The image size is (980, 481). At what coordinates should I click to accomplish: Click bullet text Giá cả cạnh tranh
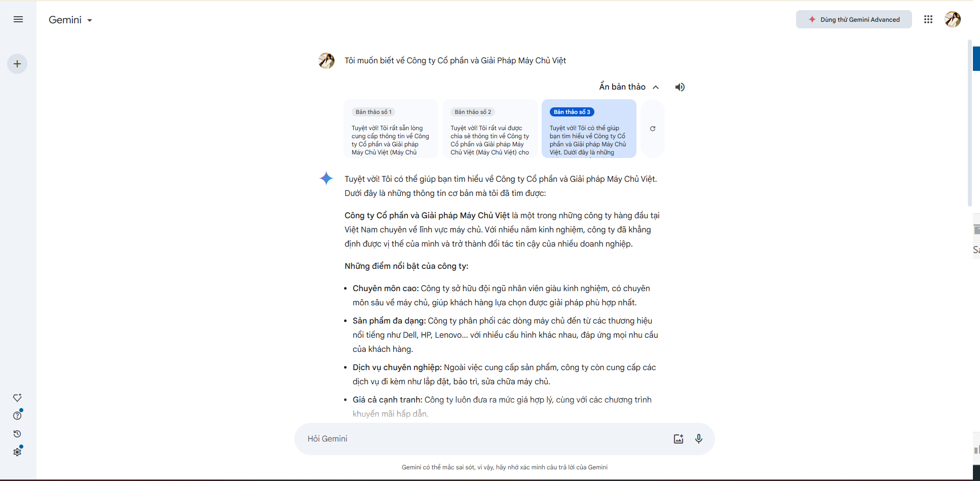pyautogui.click(x=388, y=400)
